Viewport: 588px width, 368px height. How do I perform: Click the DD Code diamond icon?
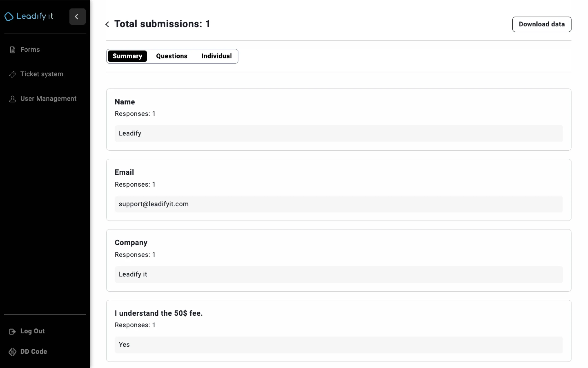click(x=12, y=352)
